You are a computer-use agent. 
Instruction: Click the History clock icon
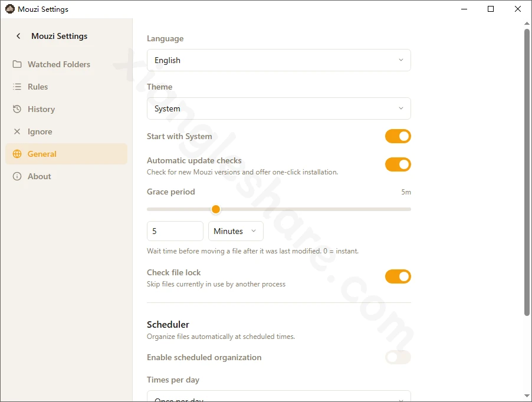[x=17, y=109]
